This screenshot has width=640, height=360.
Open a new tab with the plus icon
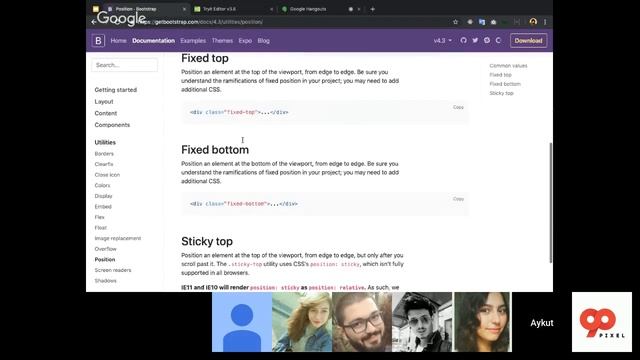point(372,9)
